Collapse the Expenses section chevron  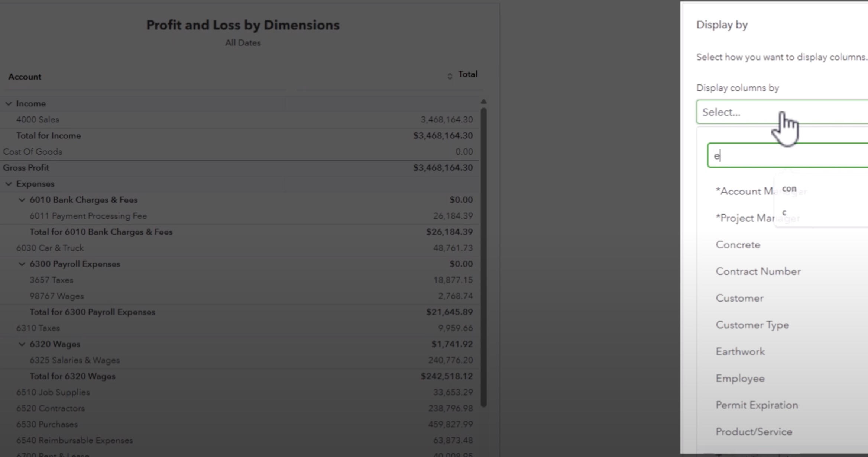(9, 184)
